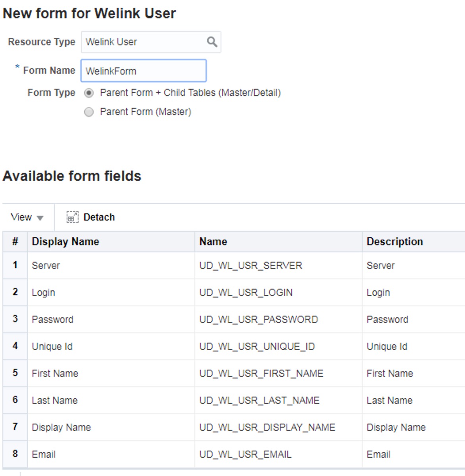Sort by Display Name column header

coord(111,242)
